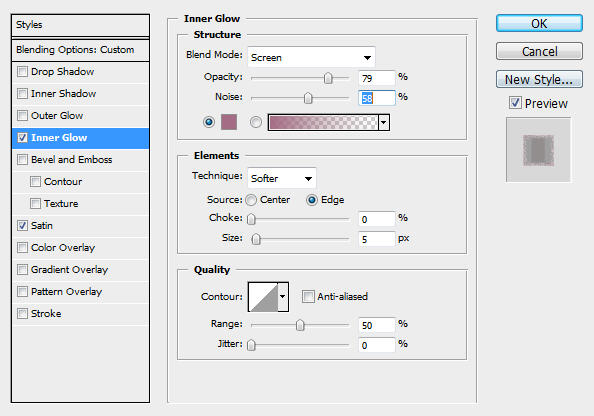Set Source to Edge
The height and width of the screenshot is (416, 594).
(311, 200)
